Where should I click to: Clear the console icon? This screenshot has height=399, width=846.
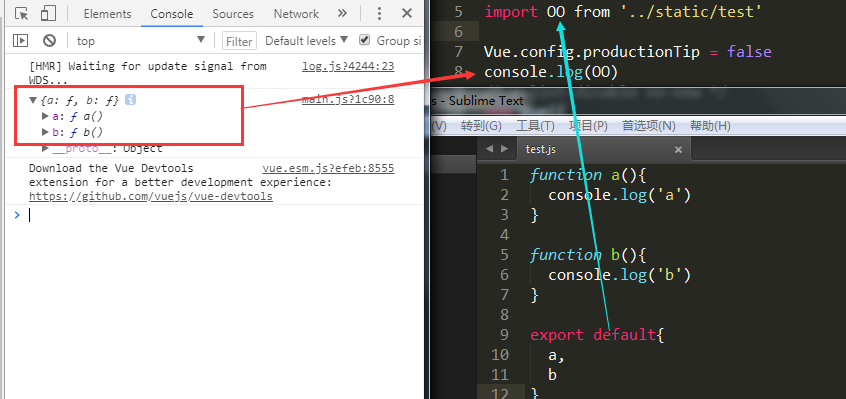pyautogui.click(x=50, y=40)
